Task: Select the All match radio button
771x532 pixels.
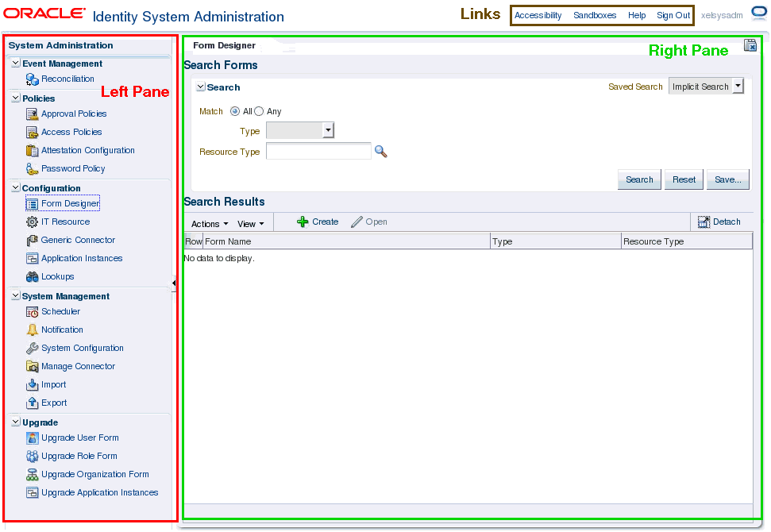Action: pos(235,112)
